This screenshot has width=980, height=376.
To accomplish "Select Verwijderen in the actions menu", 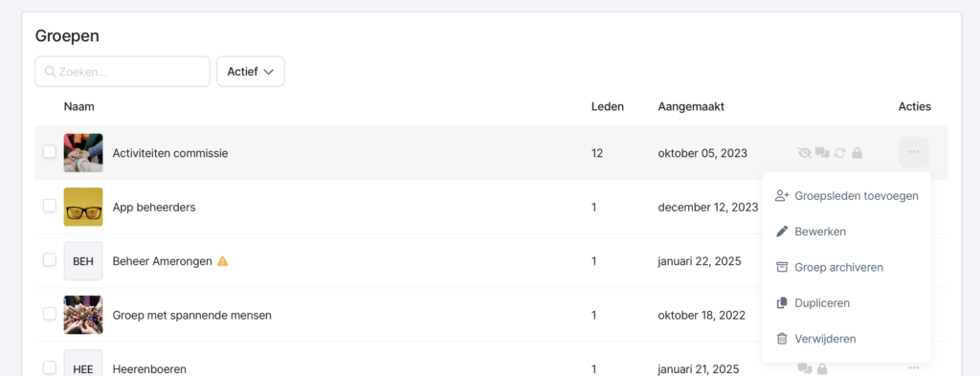I will click(x=846, y=339).
